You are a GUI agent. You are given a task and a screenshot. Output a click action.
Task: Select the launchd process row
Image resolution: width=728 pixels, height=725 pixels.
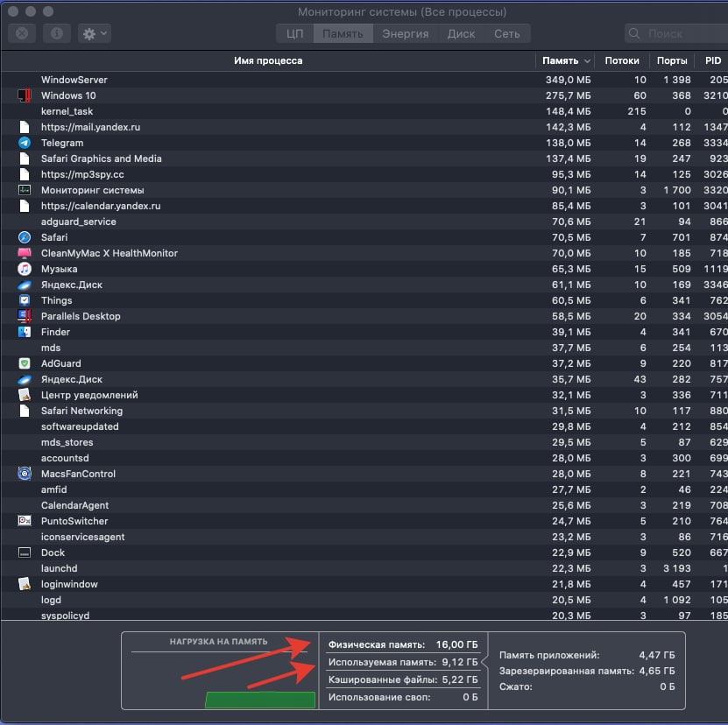(x=364, y=568)
